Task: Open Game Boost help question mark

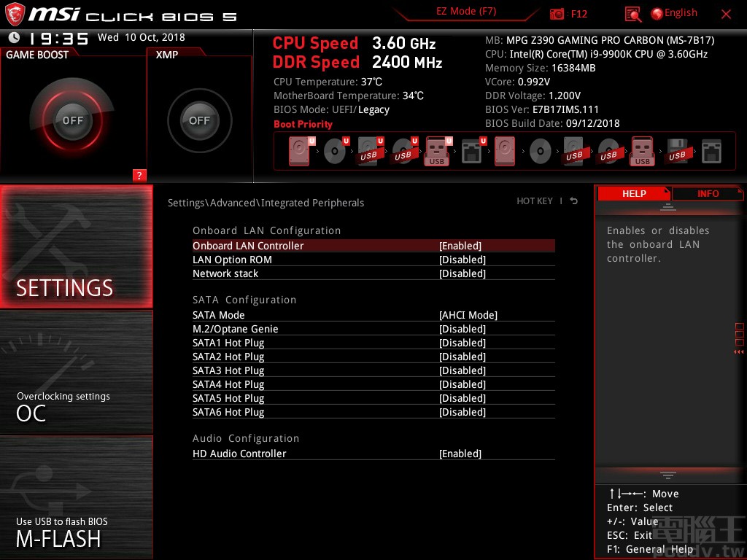Action: coord(139,175)
